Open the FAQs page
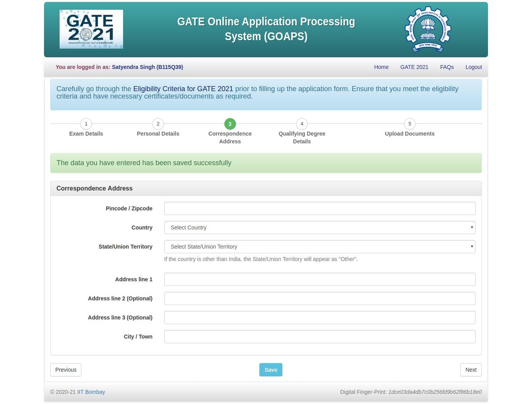The height and width of the screenshot is (404, 532). [x=446, y=67]
